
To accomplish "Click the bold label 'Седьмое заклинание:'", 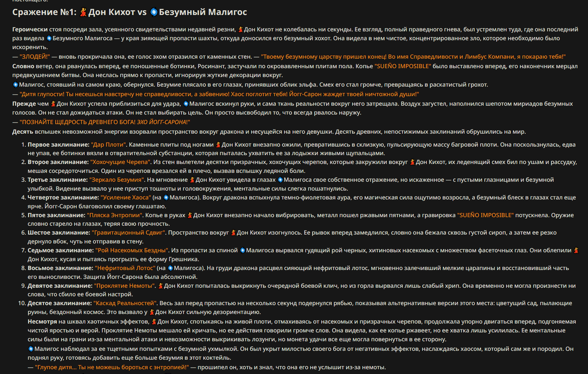I will [x=61, y=250].
